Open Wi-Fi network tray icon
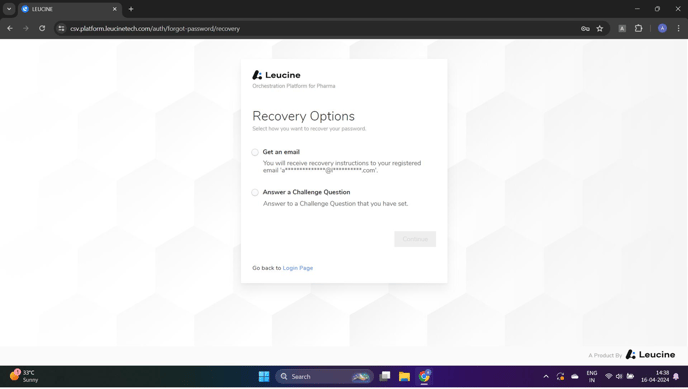This screenshot has height=389, width=688. coord(609,377)
